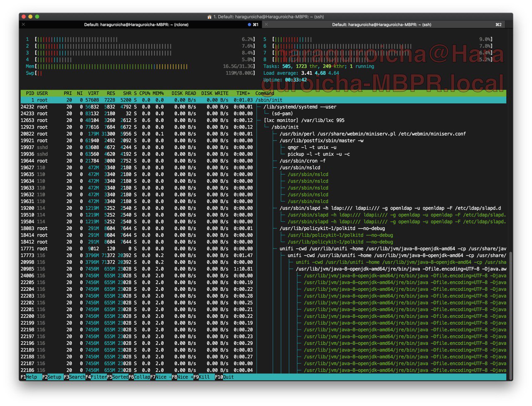Click PID 22186 last visible row
The image size is (532, 406).
click(263, 370)
